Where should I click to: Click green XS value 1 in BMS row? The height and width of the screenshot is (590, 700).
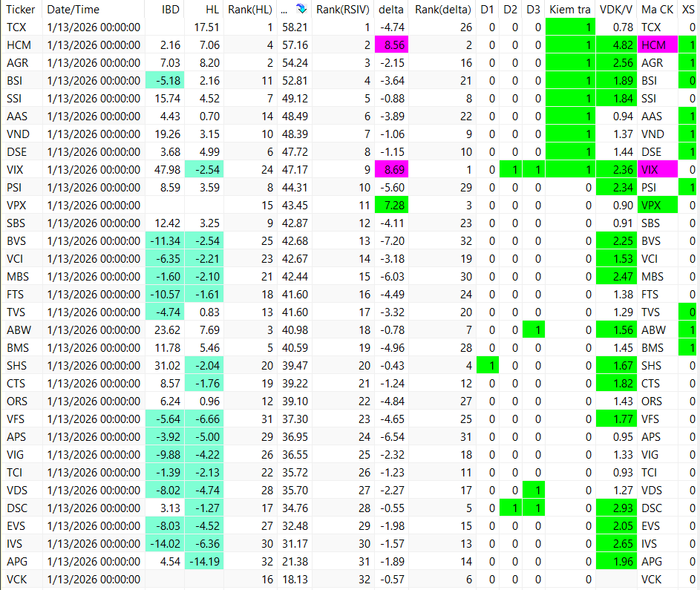[x=689, y=347]
